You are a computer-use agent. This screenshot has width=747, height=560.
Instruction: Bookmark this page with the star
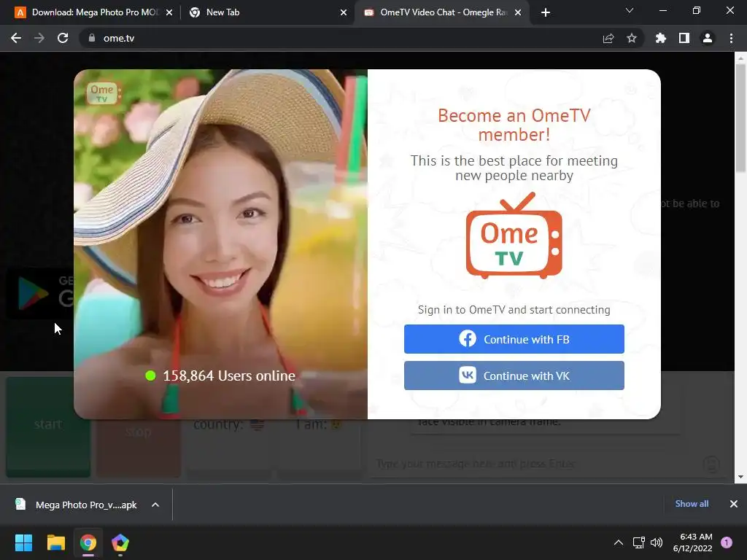[x=632, y=38]
